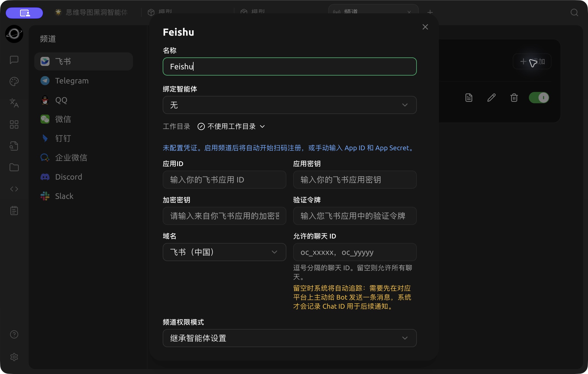Select Discord channel in list
The height and width of the screenshot is (374, 588).
tap(83, 177)
